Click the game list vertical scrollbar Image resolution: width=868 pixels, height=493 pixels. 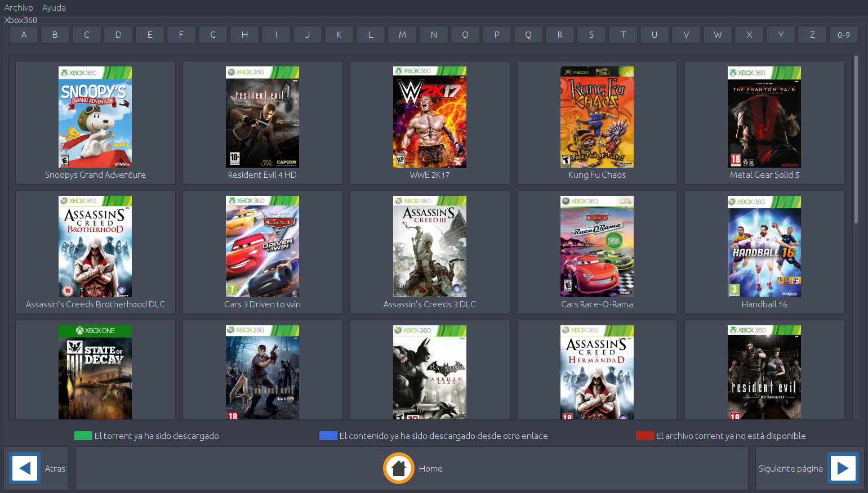point(856,140)
